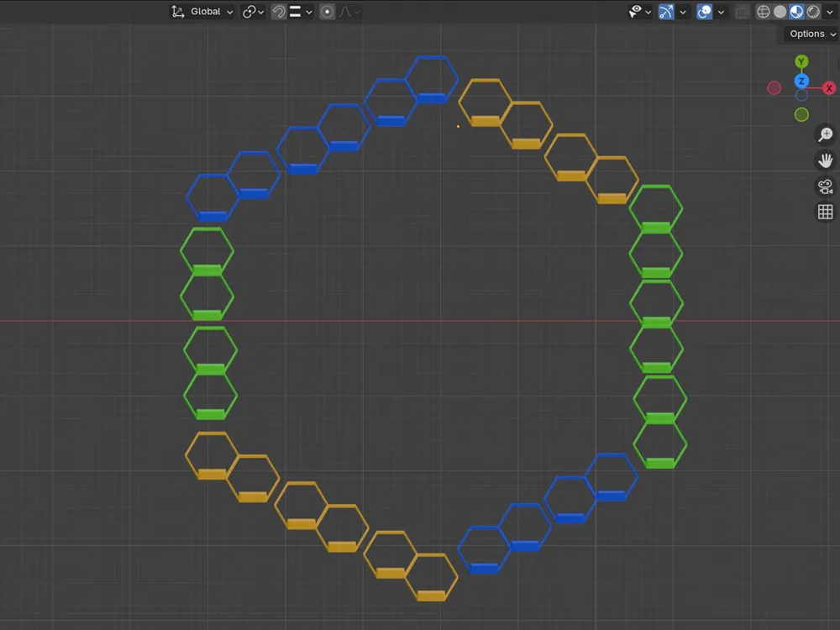Viewport: 840px width, 630px height.
Task: Expand the gizmo settings dropdown
Action: tap(682, 11)
